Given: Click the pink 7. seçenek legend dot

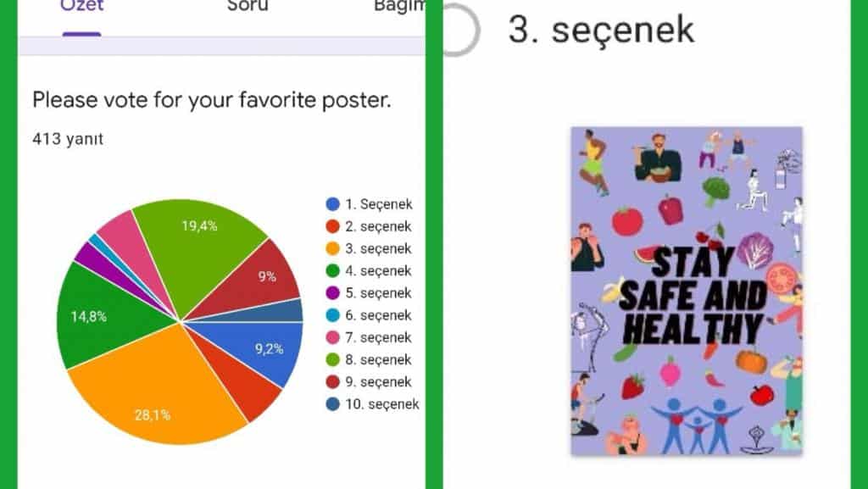Looking at the screenshot, I should coord(333,337).
